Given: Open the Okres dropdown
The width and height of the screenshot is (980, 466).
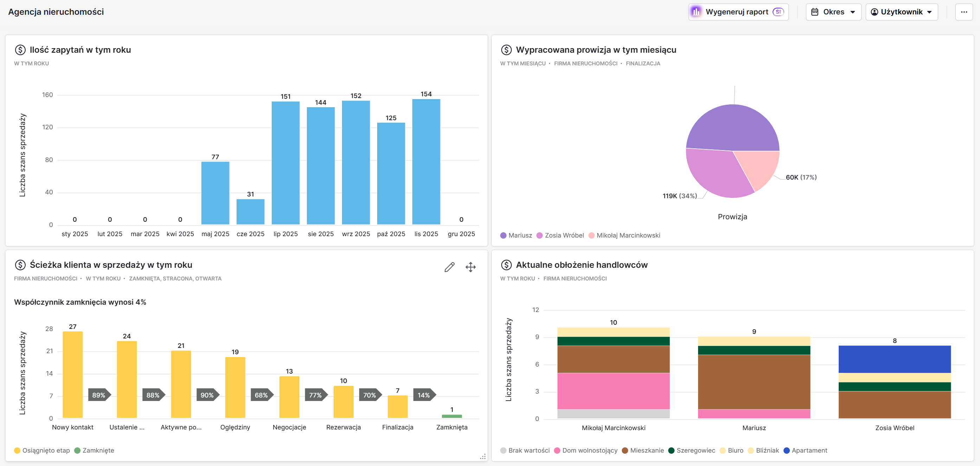Looking at the screenshot, I should click(833, 12).
